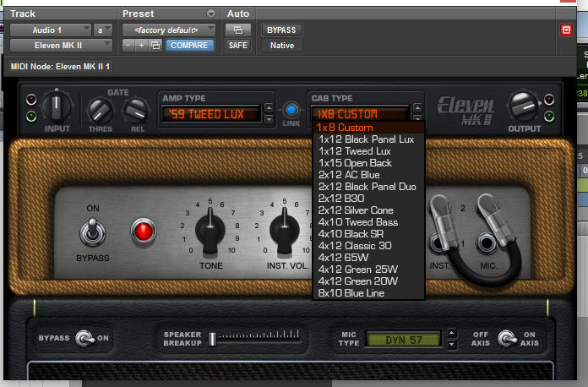Select 4x10 Tweed Bass cabinet
The image size is (588, 387).
point(368,222)
